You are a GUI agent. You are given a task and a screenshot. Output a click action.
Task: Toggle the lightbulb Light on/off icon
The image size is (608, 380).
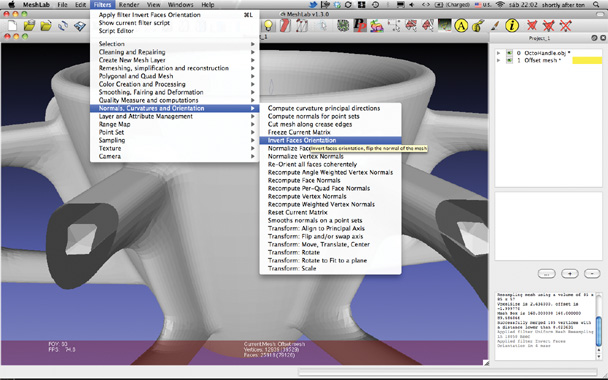tap(268, 26)
